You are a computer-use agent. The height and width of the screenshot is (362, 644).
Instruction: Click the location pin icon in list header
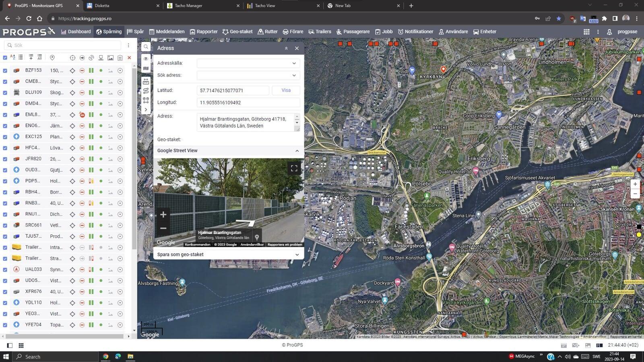[52, 58]
